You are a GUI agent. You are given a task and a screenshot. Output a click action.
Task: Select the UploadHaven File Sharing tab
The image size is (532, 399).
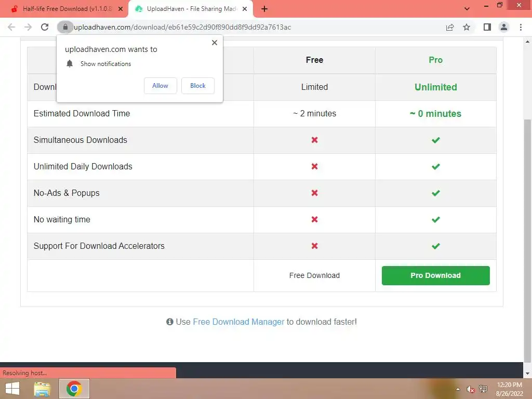pyautogui.click(x=190, y=9)
